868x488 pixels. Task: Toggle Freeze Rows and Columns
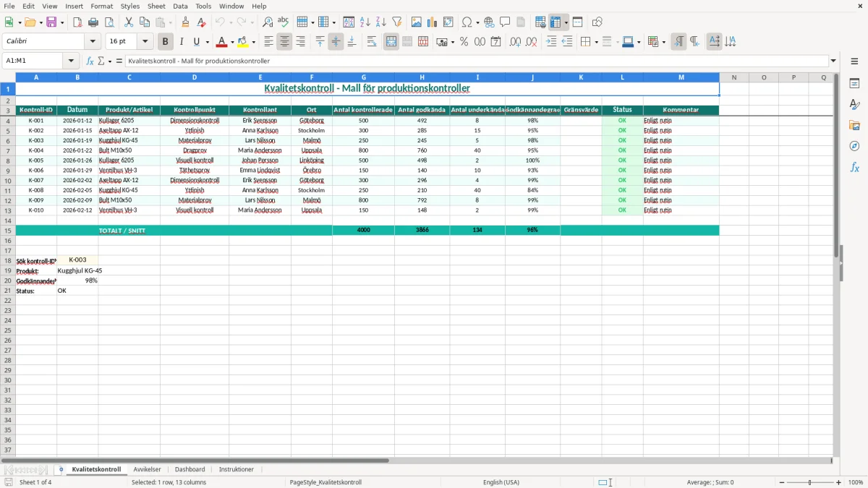click(x=556, y=22)
